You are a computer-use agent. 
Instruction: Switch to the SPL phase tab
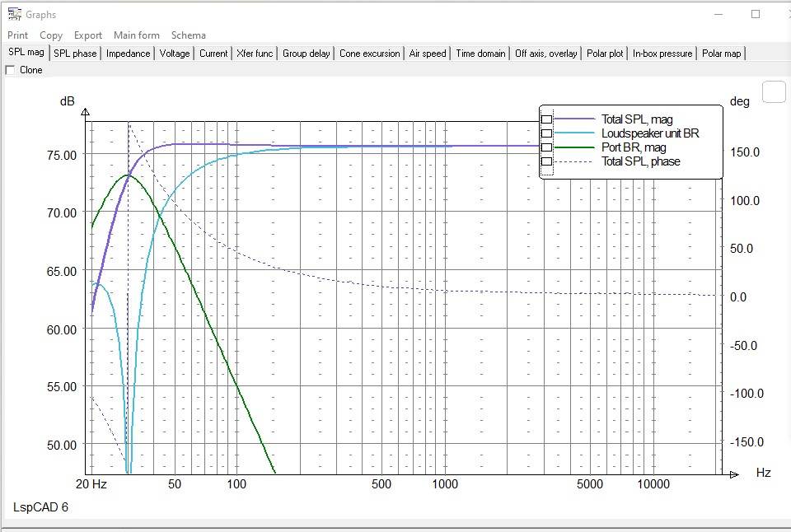pos(75,54)
